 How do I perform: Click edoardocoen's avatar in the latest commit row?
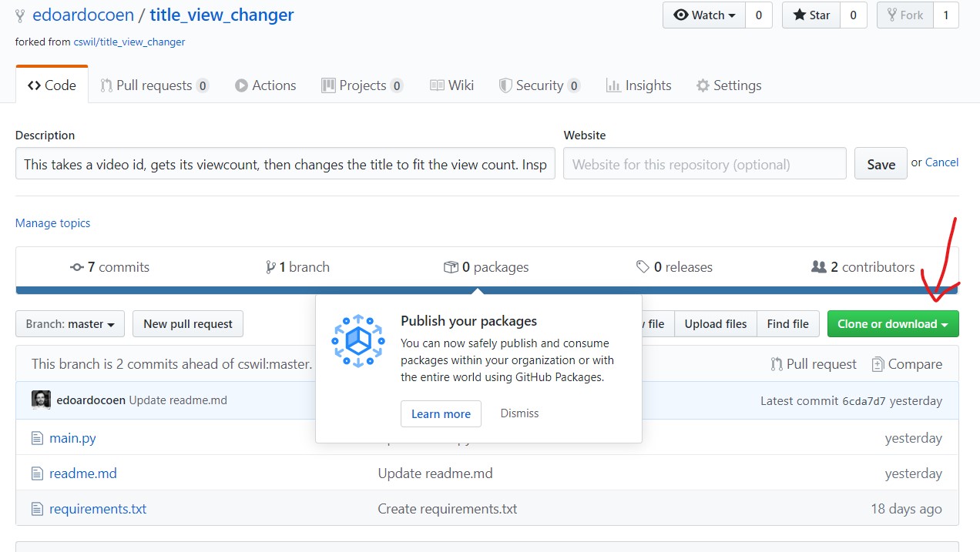point(41,400)
